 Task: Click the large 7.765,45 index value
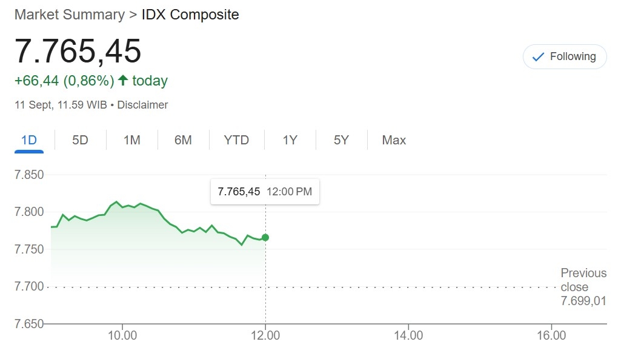[78, 51]
